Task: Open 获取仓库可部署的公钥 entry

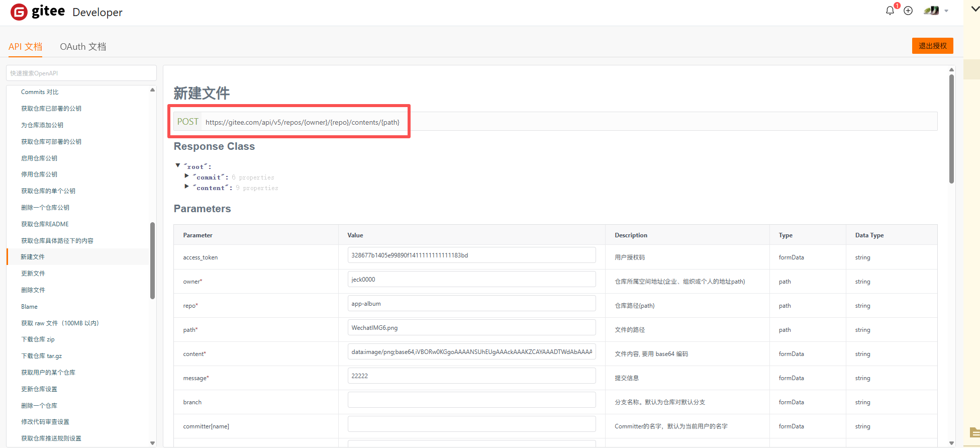Action: [x=51, y=142]
